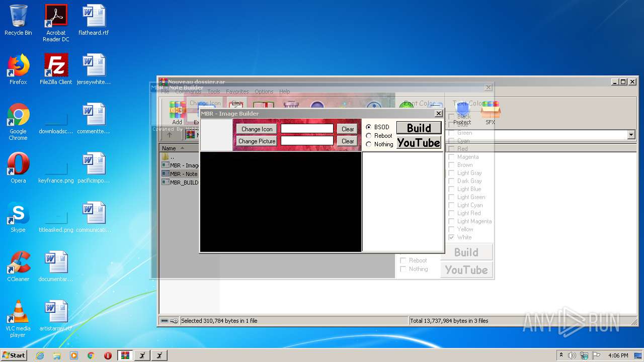644x362 pixels.
Task: Click the WinRAR button on taskbar
Action: pyautogui.click(x=125, y=355)
